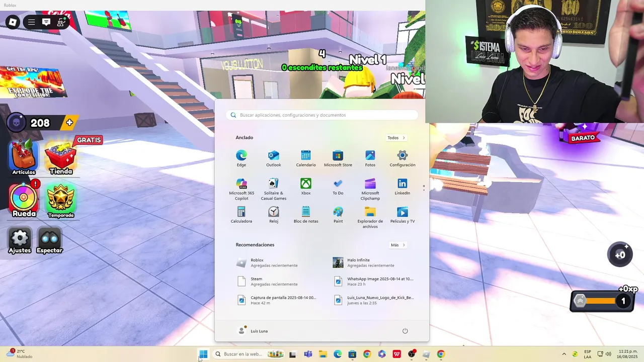The height and width of the screenshot is (362, 644).
Task: Launch Microsoft Clipchamp
Action: pyautogui.click(x=370, y=189)
